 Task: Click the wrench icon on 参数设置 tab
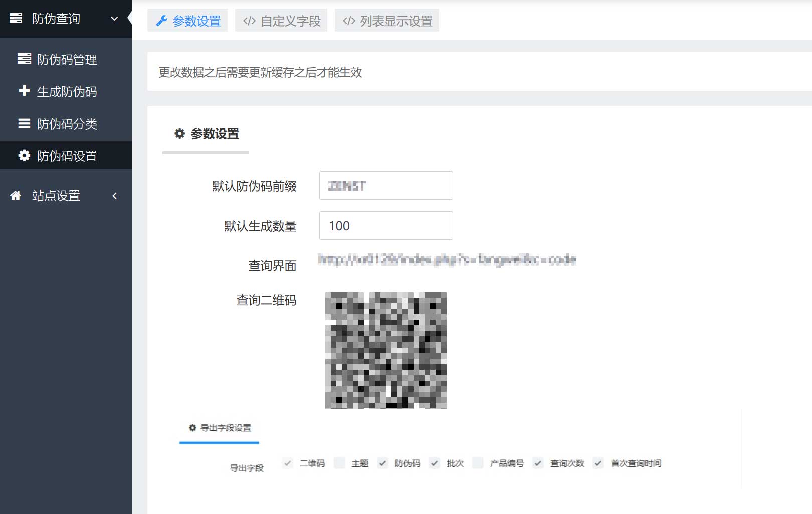click(161, 21)
